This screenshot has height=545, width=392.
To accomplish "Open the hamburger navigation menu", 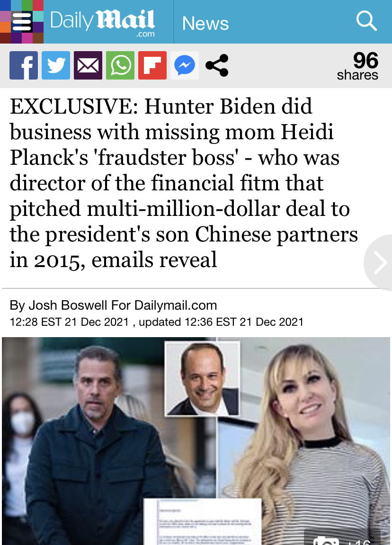I will pyautogui.click(x=22, y=22).
